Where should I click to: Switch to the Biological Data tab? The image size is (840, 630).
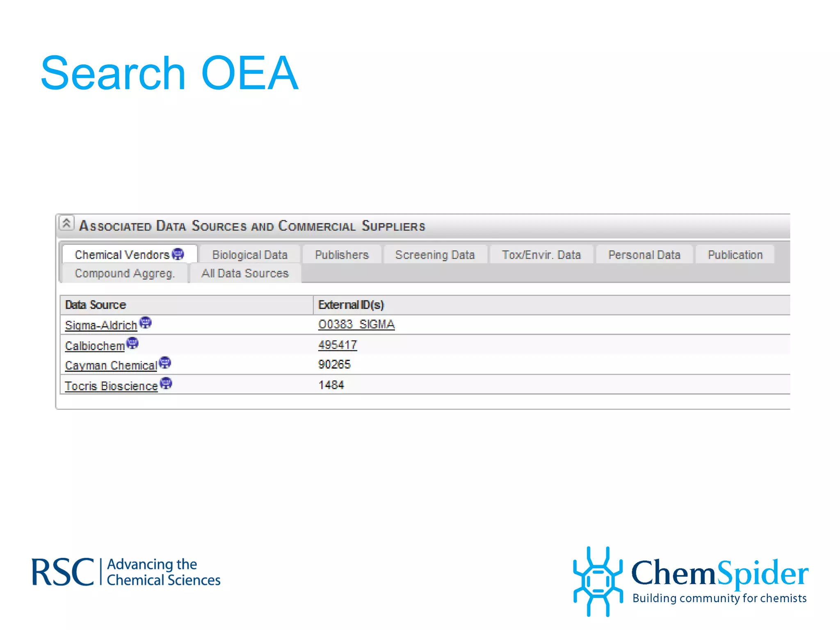[250, 255]
